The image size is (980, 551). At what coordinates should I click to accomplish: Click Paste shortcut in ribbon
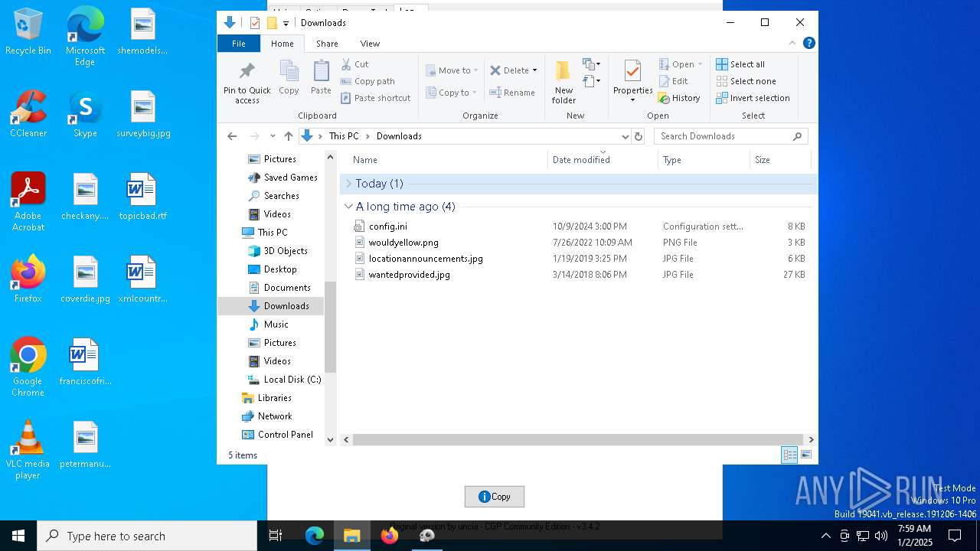pos(375,98)
